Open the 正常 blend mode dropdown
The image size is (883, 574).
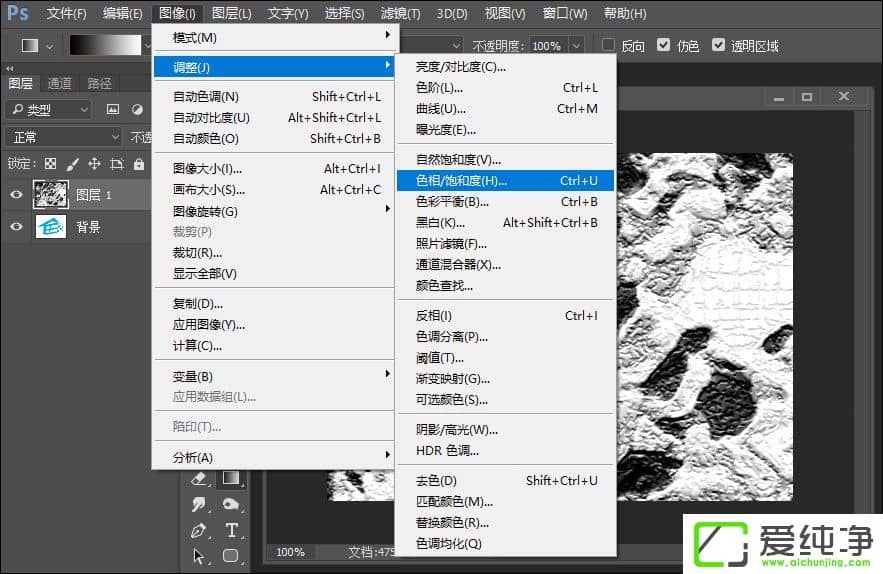point(62,137)
